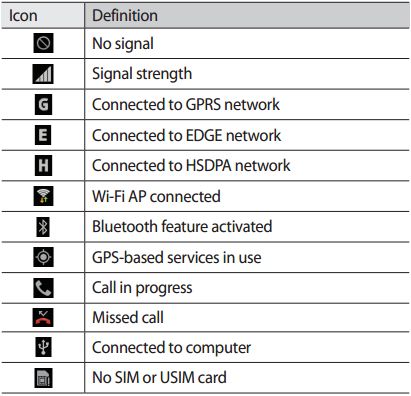Click the red Missed call icon

point(43,317)
